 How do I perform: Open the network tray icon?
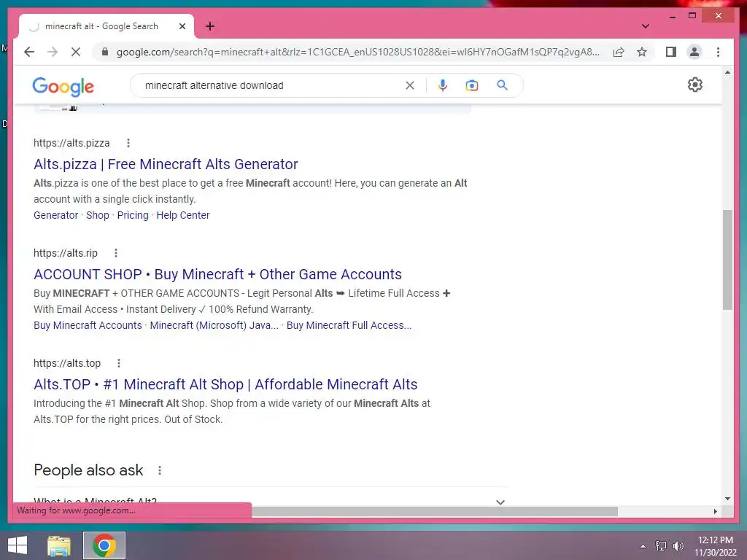(x=660, y=546)
